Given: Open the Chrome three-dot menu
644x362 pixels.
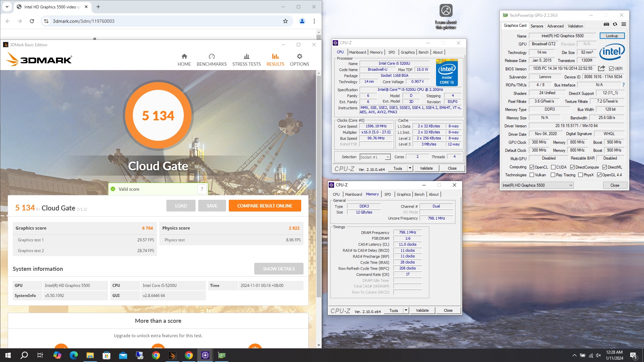Looking at the screenshot, I should click(x=314, y=21).
